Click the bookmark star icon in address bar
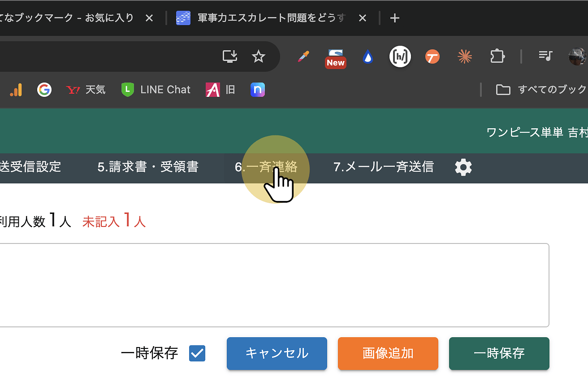Image resolution: width=588 pixels, height=378 pixels. click(258, 56)
